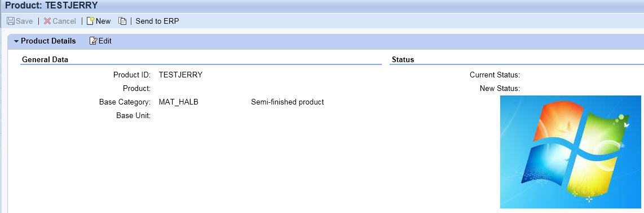Click the Edit text link

pyautogui.click(x=105, y=41)
